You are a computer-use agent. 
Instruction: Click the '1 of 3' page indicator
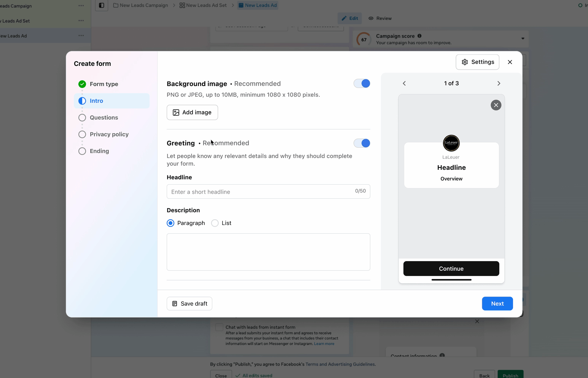pos(451,83)
